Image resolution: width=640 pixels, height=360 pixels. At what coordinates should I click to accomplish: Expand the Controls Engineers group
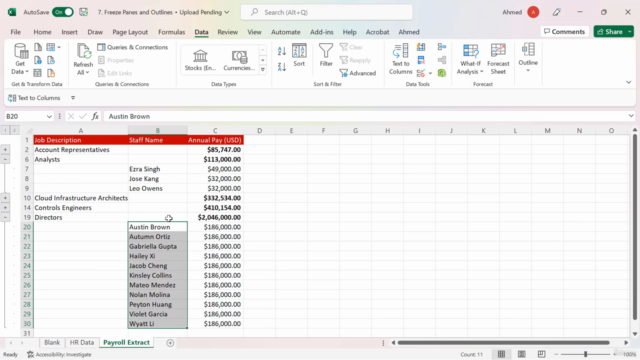5,208
